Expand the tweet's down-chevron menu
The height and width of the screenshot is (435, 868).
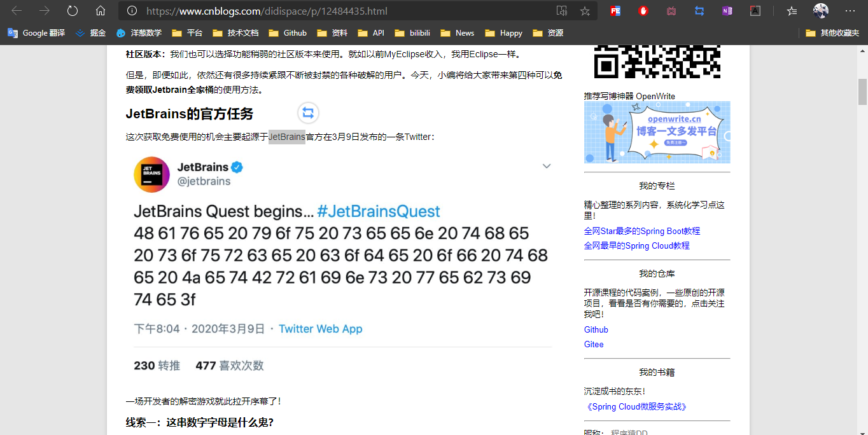[546, 167]
